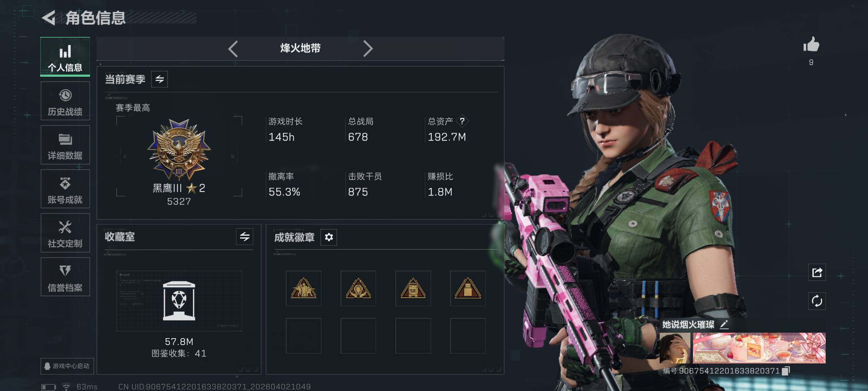Click the 黑鹰III rank badge emblem
This screenshot has height=391, width=868.
coord(179,150)
